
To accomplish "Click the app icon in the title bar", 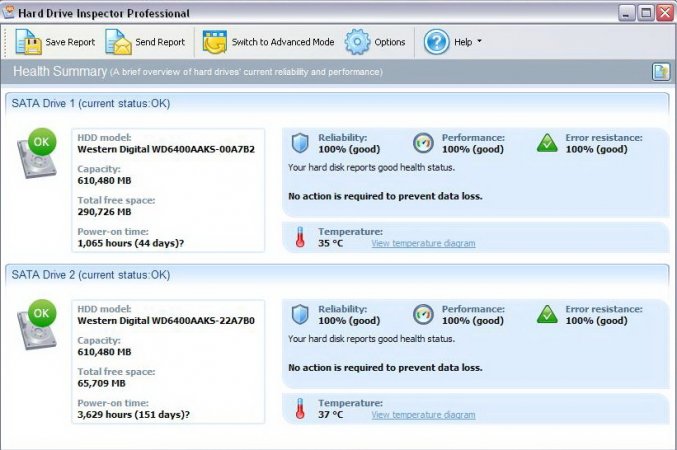I will coord(9,12).
